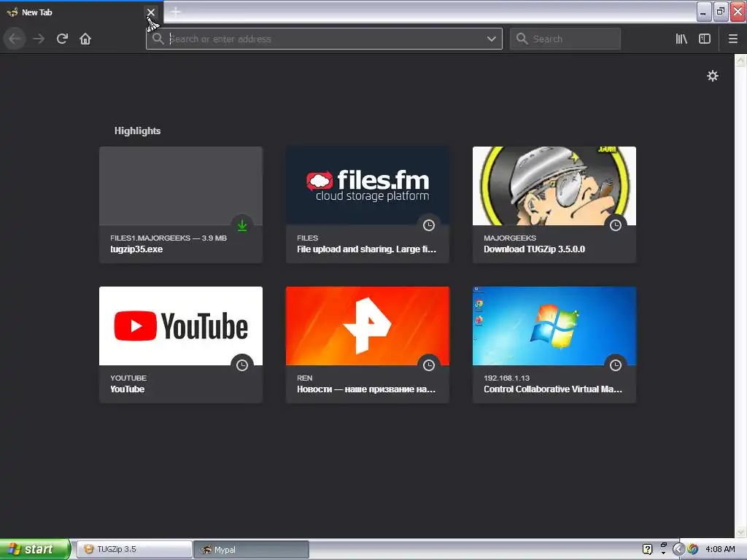747x560 pixels.
Task: Expand the address bar history dropdown arrow
Action: tap(491, 39)
